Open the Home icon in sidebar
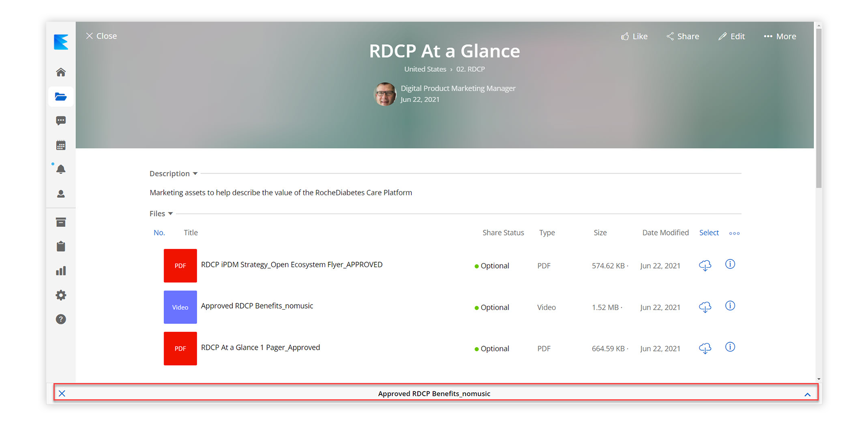The width and height of the screenshot is (868, 428). pos(61,72)
